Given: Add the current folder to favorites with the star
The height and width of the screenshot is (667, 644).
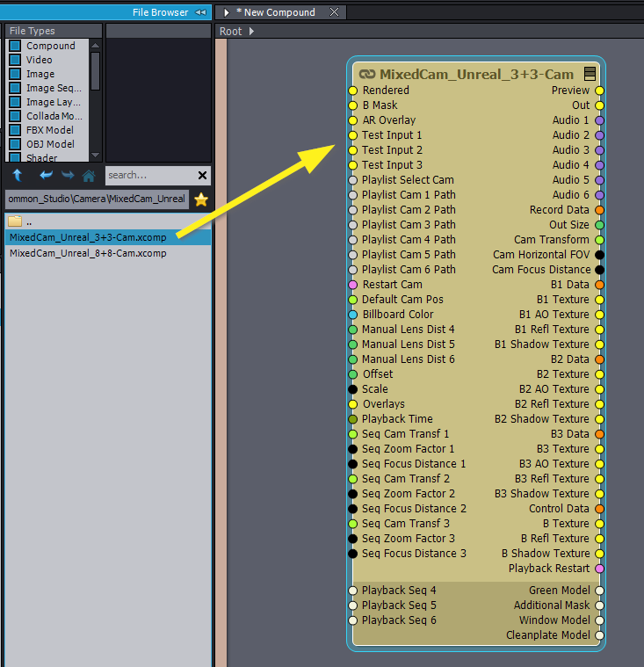Looking at the screenshot, I should tap(201, 199).
